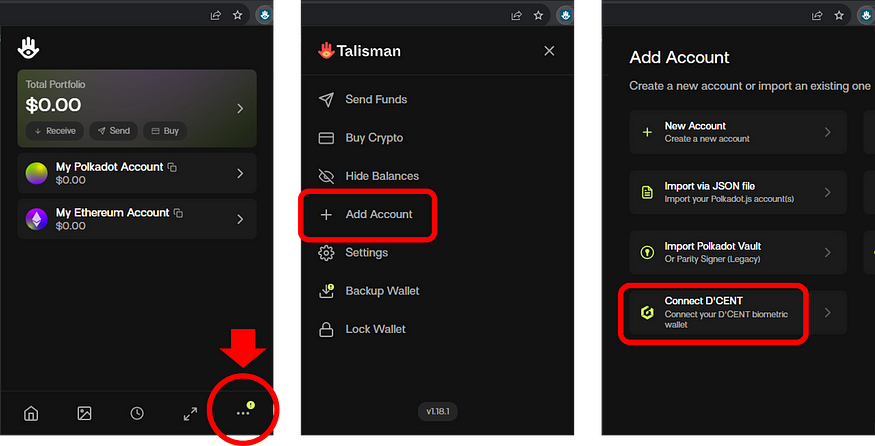The image size is (875, 446).
Task: Choose Import Polkadot Vault option
Action: [x=738, y=252]
